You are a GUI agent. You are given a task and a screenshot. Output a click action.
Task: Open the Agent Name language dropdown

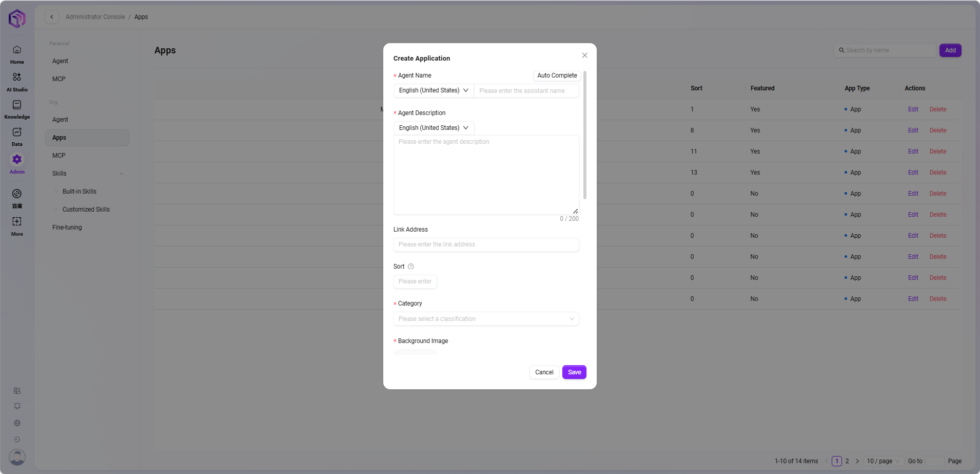click(434, 90)
